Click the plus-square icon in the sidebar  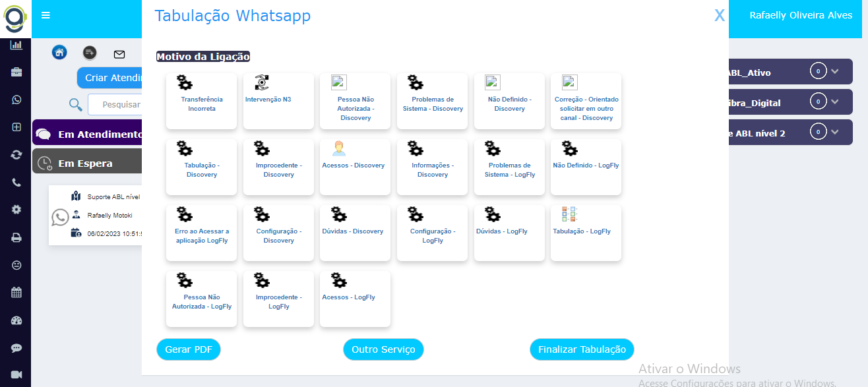16,127
